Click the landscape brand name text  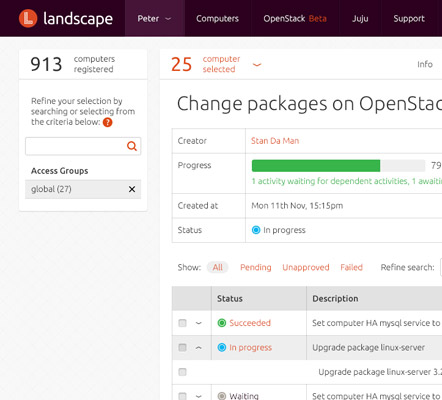click(78, 19)
